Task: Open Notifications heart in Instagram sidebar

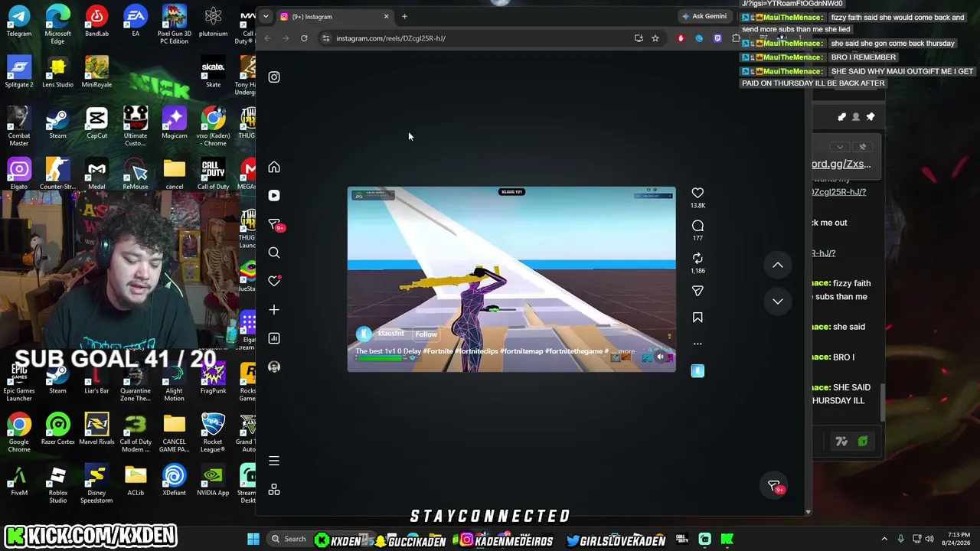Action: [x=274, y=281]
